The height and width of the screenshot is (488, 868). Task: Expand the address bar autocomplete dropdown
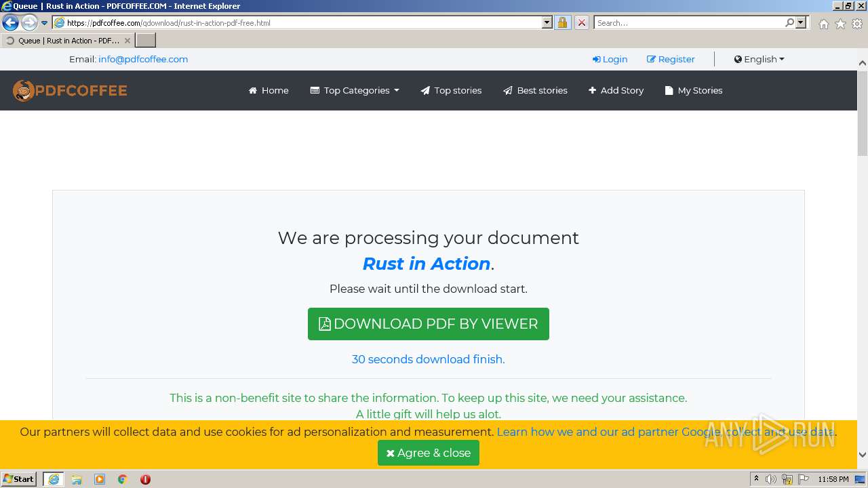click(547, 23)
